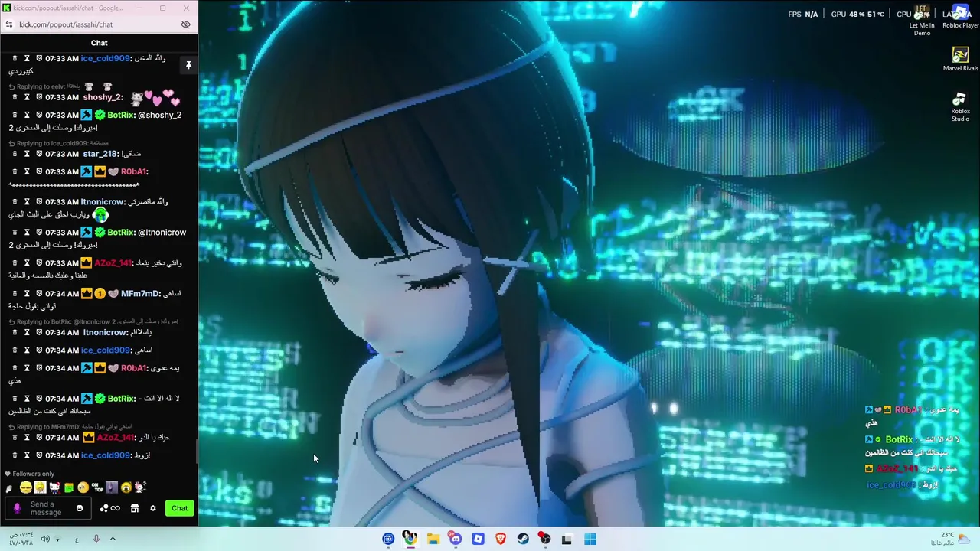
Task: Click the crossed-out eye icon in the address bar
Action: tap(185, 24)
